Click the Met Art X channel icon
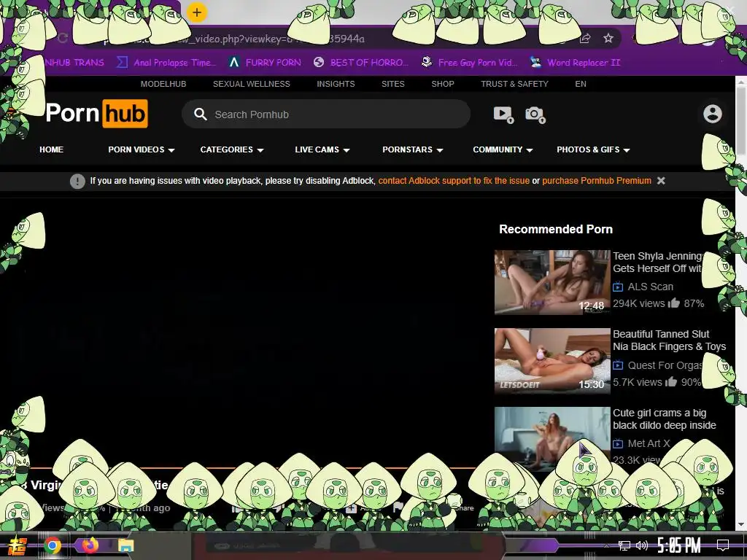Screen dimensions: 747x560 tap(618, 443)
